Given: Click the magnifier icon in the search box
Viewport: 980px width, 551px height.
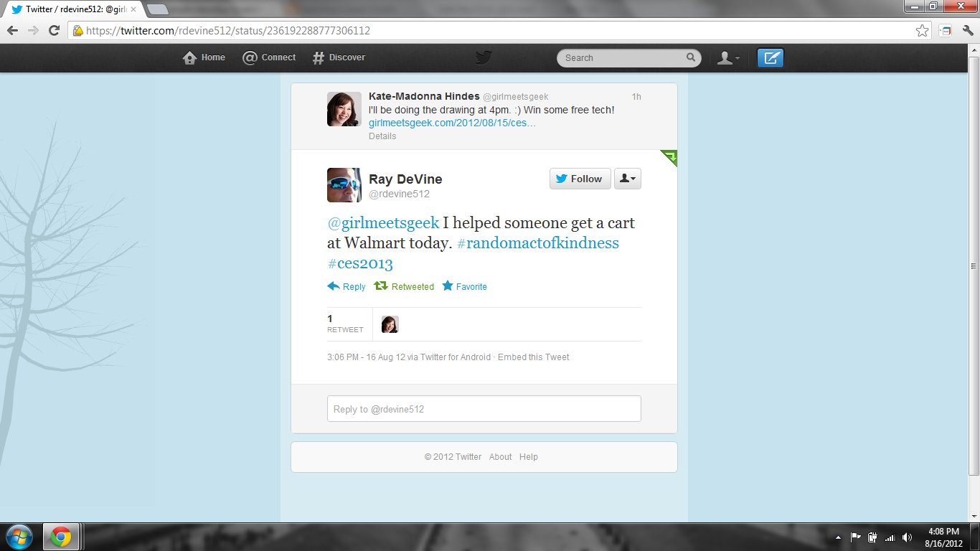Looking at the screenshot, I should 691,57.
